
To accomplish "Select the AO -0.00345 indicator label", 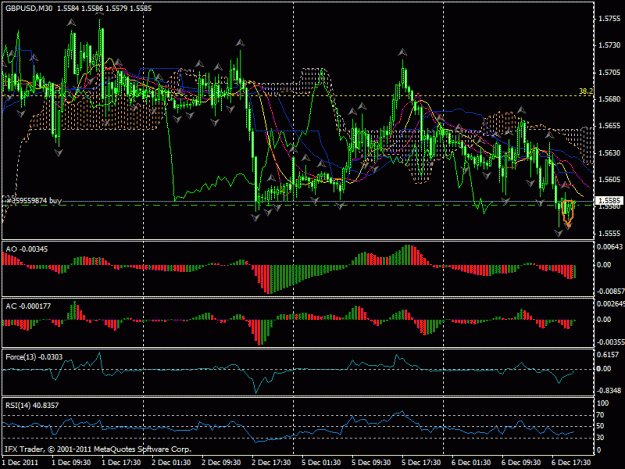I will [27, 249].
